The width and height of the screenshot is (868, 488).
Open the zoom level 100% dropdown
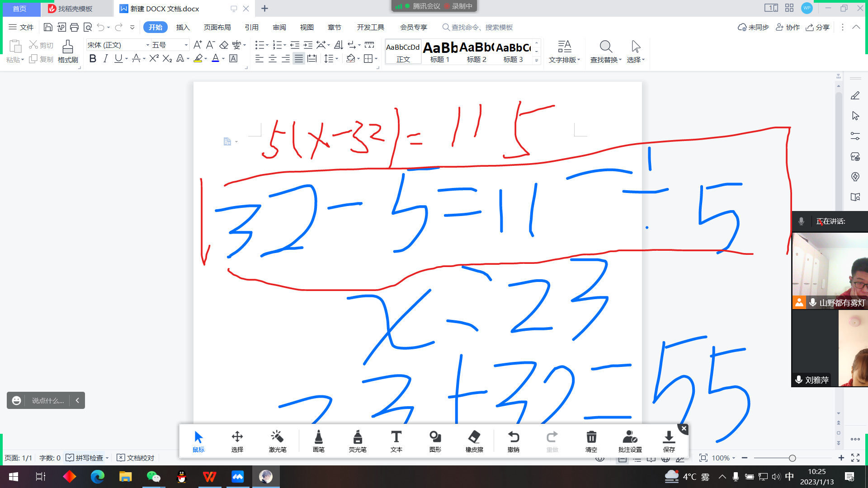(723, 458)
